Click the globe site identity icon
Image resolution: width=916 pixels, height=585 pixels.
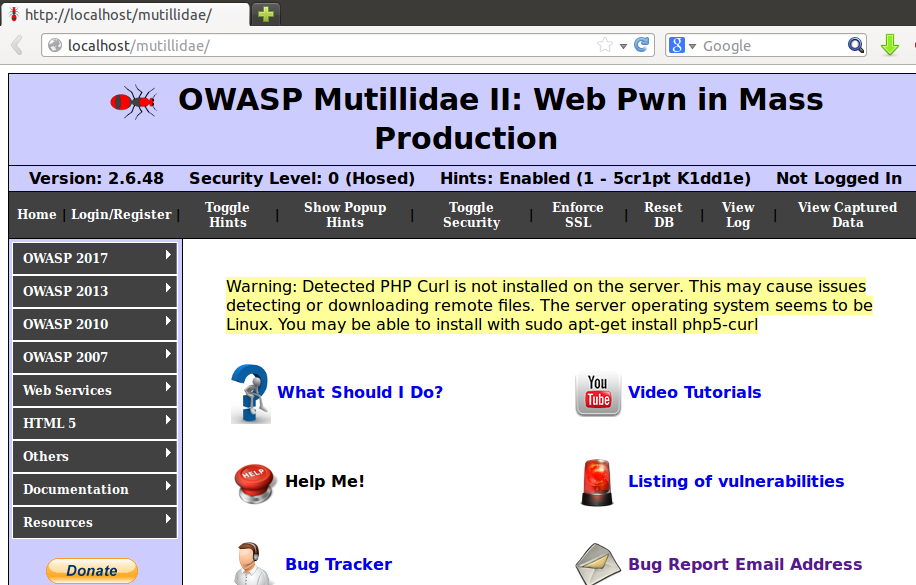click(55, 45)
